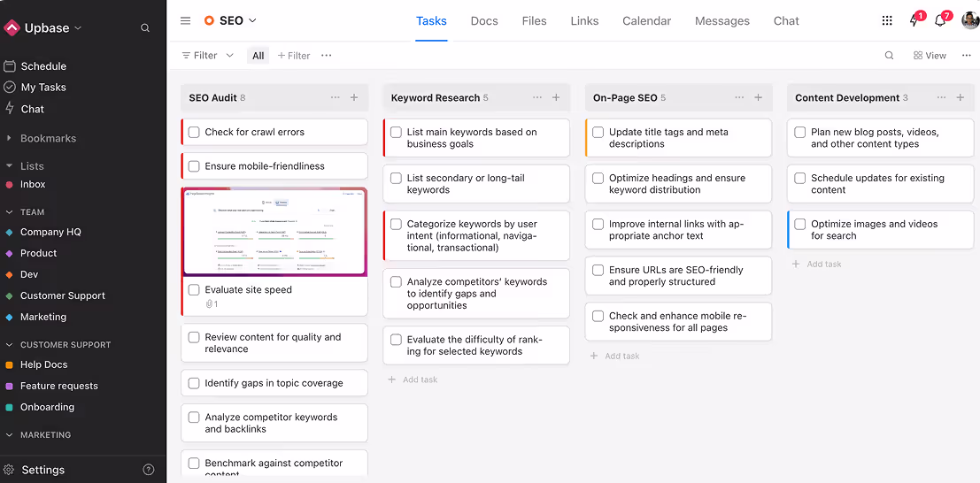980x483 pixels.
Task: Tick the 'Update title tags and meta descriptions' checkbox
Action: pyautogui.click(x=598, y=133)
